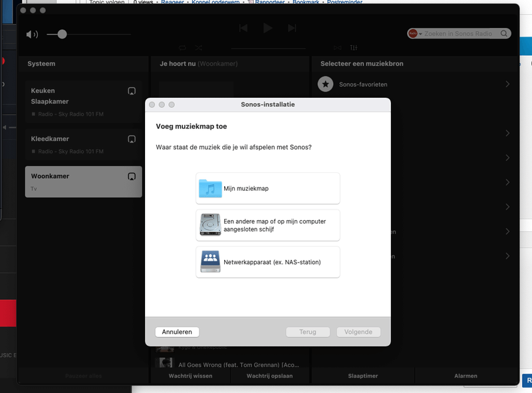Go back with the Terug button
532x393 pixels.
point(308,332)
